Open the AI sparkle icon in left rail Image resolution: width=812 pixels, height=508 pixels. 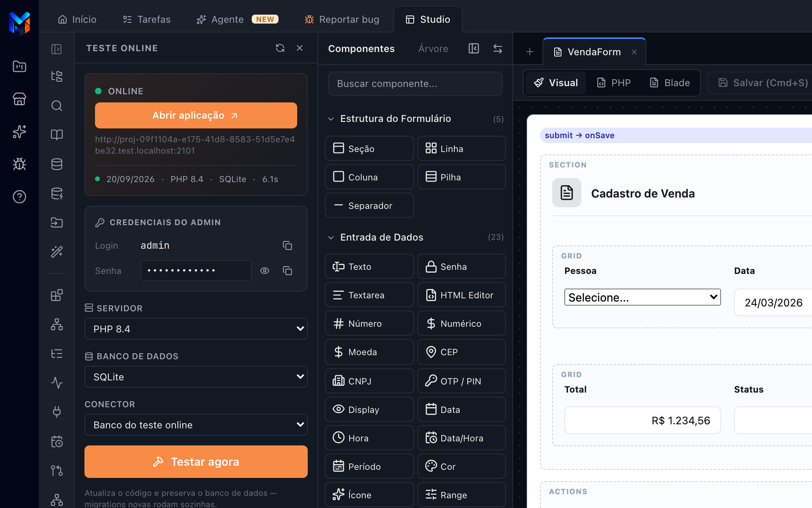click(19, 132)
